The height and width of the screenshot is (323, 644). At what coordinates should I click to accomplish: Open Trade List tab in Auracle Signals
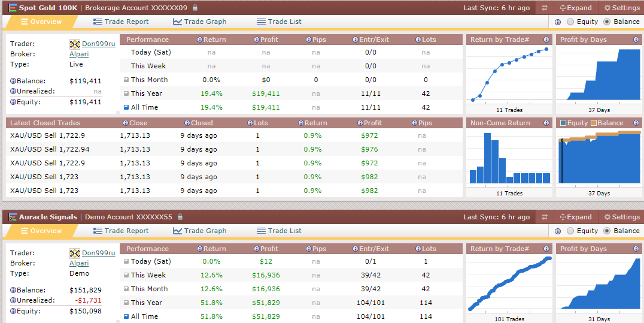point(279,231)
